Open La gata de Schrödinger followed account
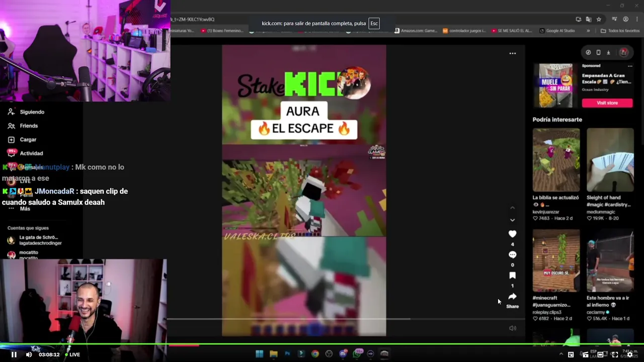644x362 pixels. pos(34,240)
